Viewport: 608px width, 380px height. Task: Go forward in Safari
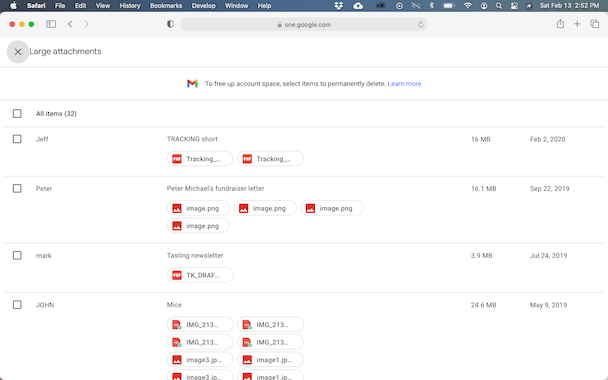pos(86,24)
